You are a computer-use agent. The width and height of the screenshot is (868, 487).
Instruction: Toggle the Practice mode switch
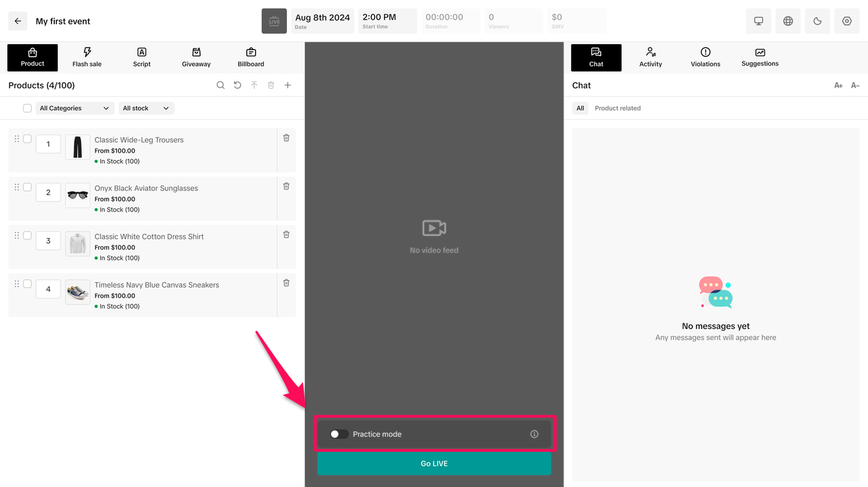pos(339,434)
